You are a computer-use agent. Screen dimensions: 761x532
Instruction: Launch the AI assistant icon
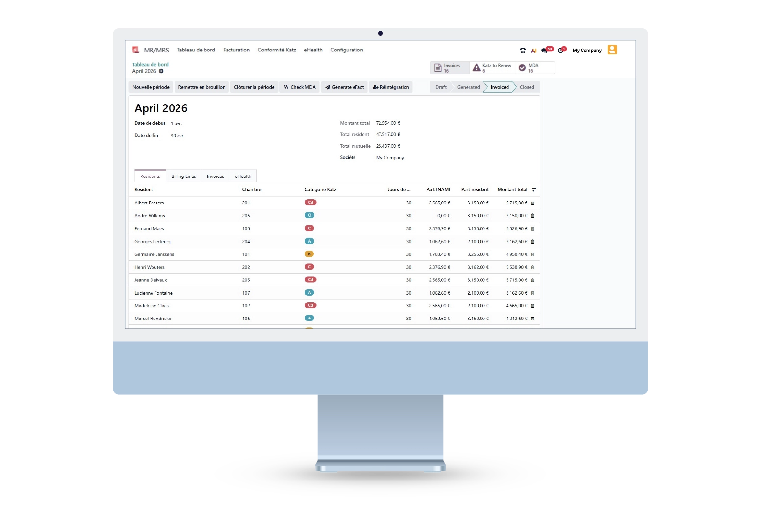click(x=533, y=51)
